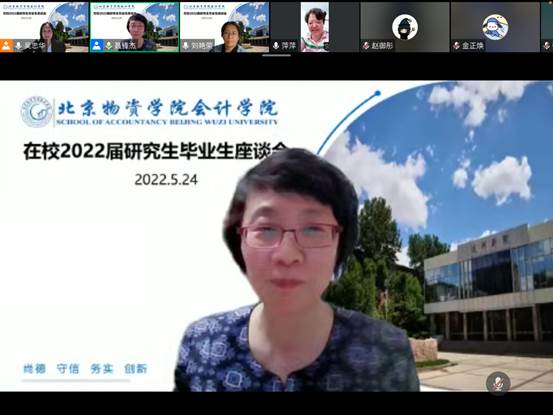Select 聂锋杰's green-bordered video thumbnail
Screen dimensions: 553x415
coord(134,27)
